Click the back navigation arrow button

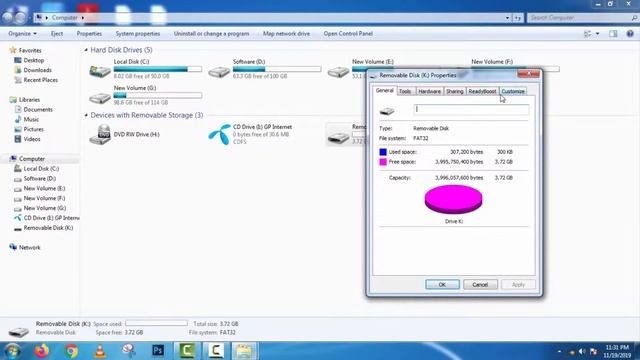7,18
